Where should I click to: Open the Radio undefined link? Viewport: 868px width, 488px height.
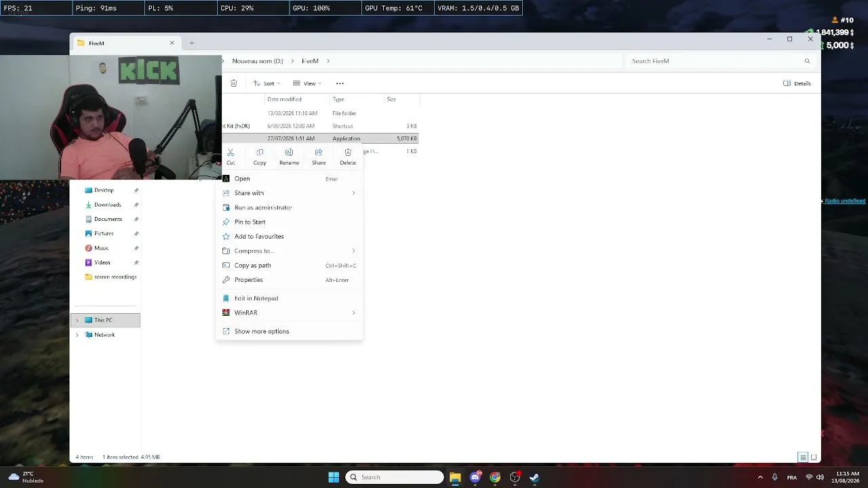(x=845, y=201)
